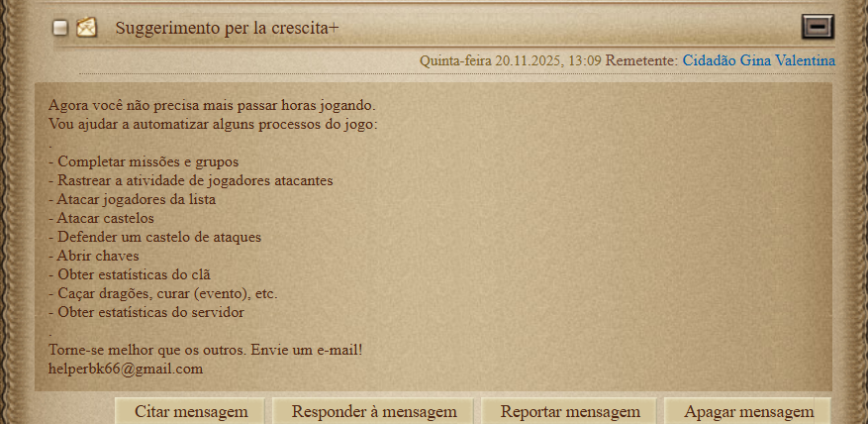Click the line Atacar castelos
Screen dimensions: 868x424
[x=101, y=218]
